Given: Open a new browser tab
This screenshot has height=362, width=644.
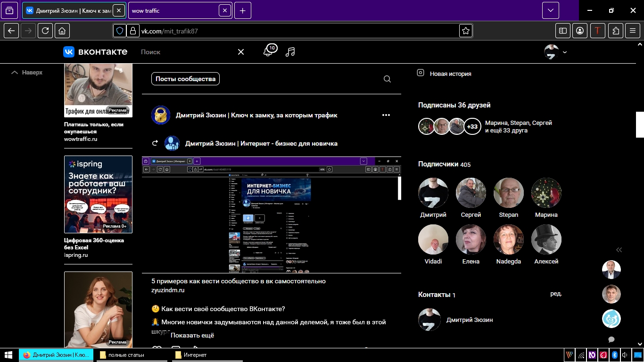Looking at the screenshot, I should (242, 10).
